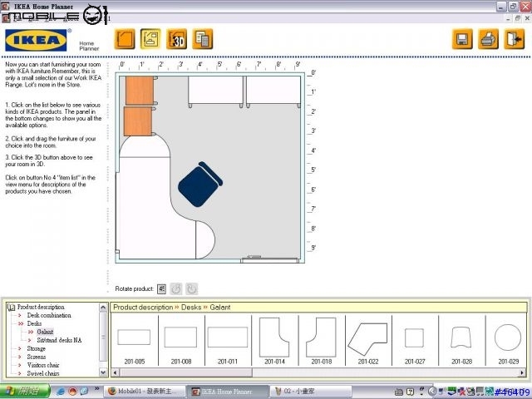Launch Internet Explorer from quick launch

(x=61, y=392)
